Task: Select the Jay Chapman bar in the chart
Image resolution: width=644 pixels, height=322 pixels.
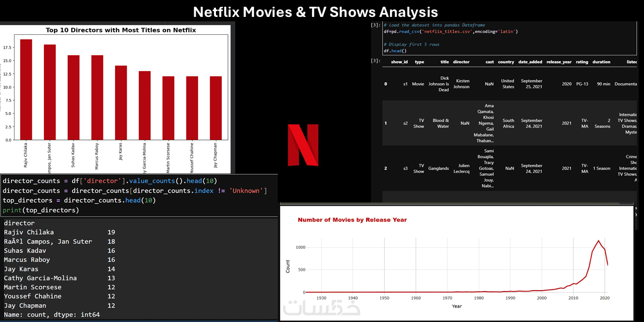Action: (x=215, y=108)
